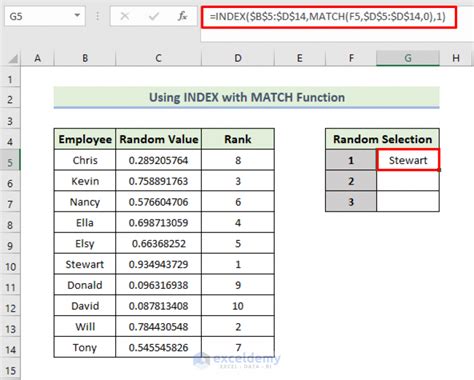474x380 pixels.
Task: Select column D header
Action: (x=238, y=58)
